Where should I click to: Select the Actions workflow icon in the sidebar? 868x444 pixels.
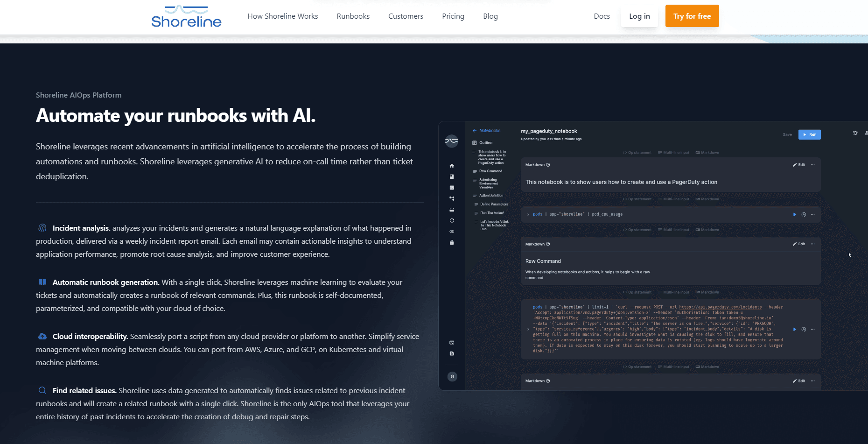452,198
